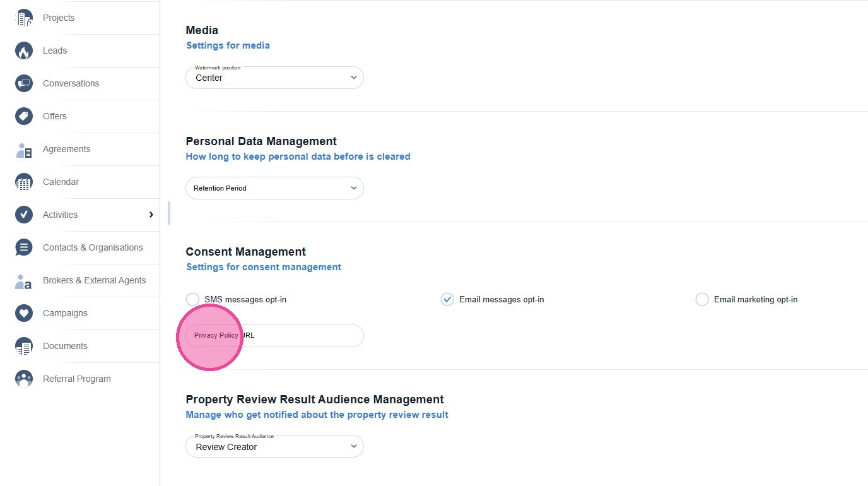Open Property Review Result Audience dropdown
Image resolution: width=868 pixels, height=486 pixels.
tap(274, 446)
